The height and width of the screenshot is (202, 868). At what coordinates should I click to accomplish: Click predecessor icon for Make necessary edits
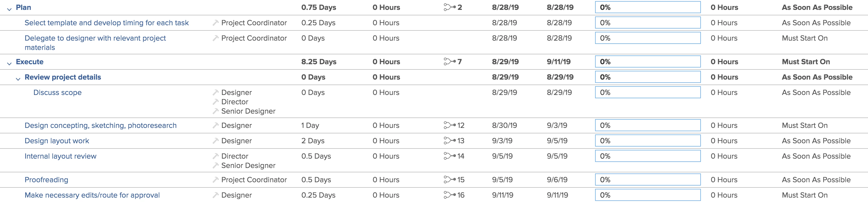point(450,195)
